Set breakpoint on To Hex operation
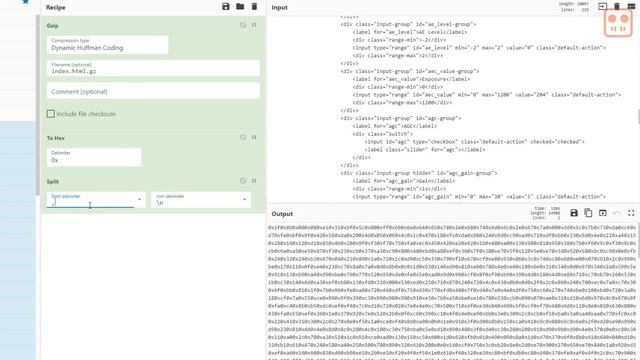The image size is (640, 360). 254,138
